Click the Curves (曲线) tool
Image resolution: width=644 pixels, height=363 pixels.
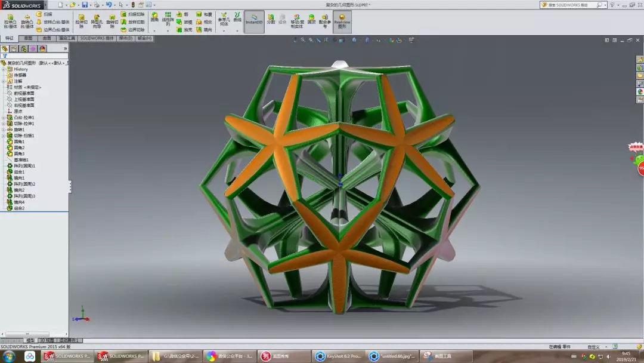(x=237, y=17)
